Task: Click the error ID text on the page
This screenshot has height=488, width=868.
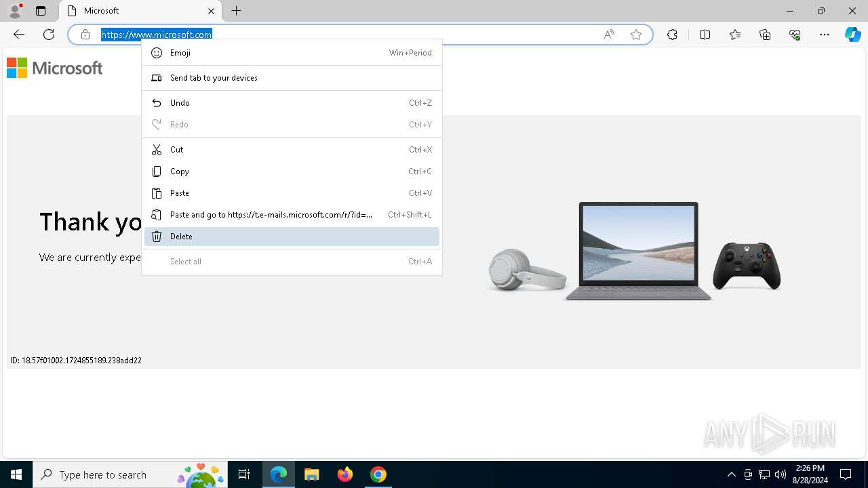Action: click(x=76, y=361)
